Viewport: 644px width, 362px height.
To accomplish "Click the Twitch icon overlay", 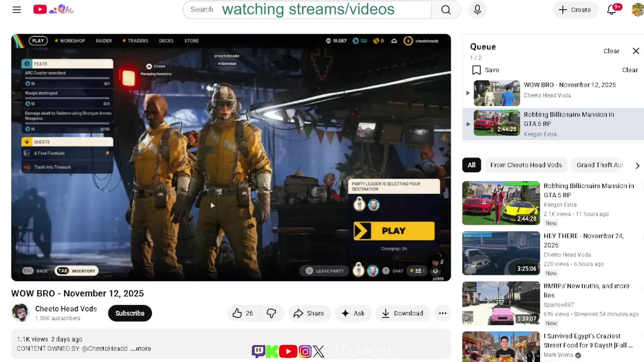I will click(x=258, y=351).
